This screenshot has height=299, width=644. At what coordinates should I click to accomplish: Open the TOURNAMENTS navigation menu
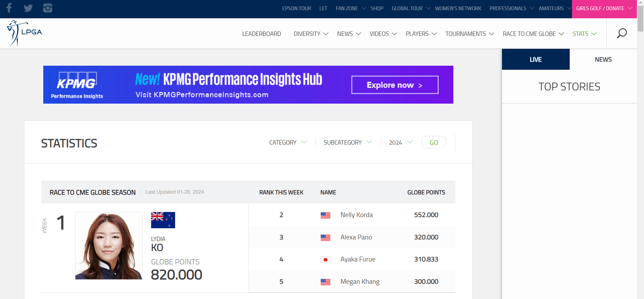pyautogui.click(x=470, y=34)
